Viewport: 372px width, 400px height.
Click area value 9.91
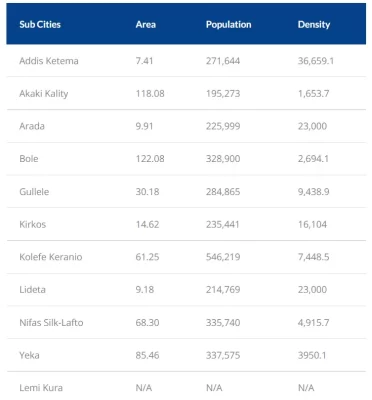[x=144, y=126]
